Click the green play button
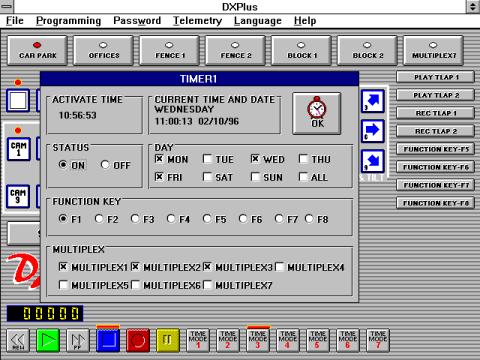The image size is (480, 360). [x=48, y=340]
